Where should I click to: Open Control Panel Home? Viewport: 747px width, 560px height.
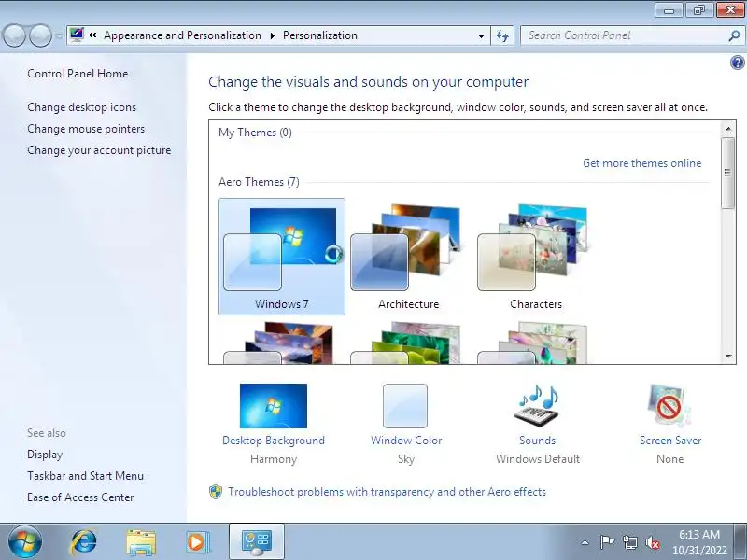click(x=78, y=74)
